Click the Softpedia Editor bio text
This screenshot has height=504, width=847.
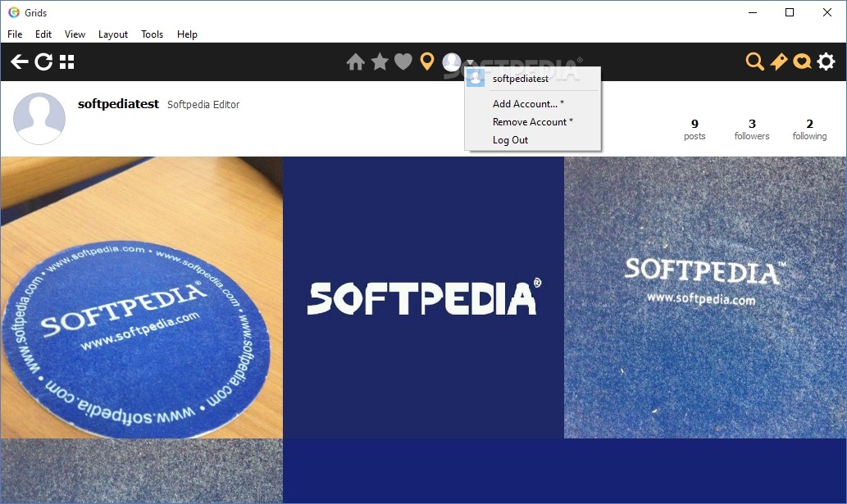[203, 105]
